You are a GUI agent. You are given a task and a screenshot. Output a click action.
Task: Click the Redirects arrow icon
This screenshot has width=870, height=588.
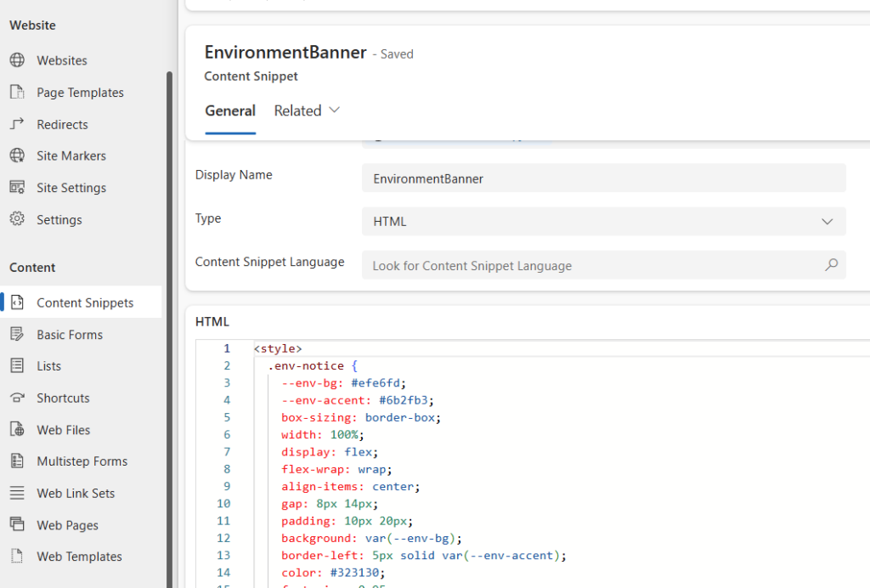click(x=17, y=124)
